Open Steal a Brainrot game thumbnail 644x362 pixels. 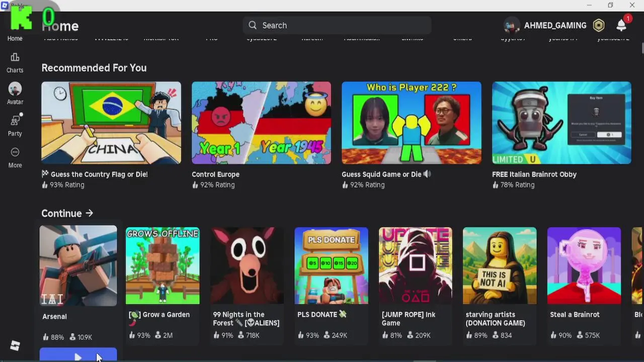pos(584,265)
